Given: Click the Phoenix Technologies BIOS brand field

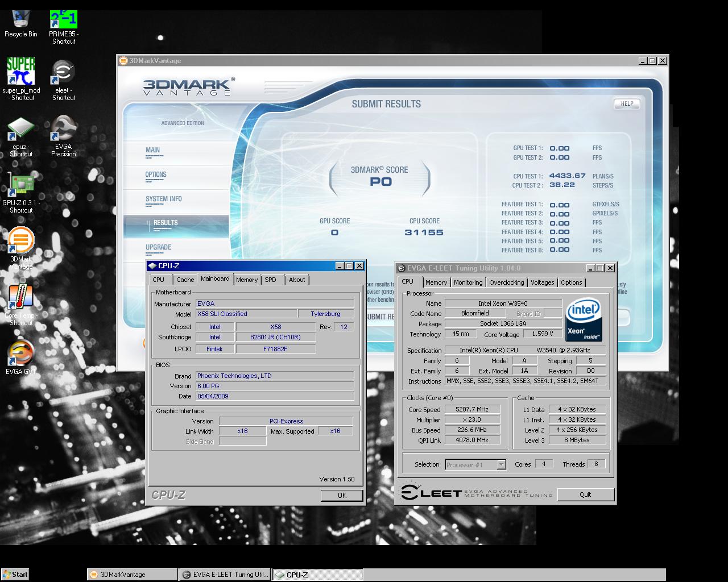Looking at the screenshot, I should point(275,376).
